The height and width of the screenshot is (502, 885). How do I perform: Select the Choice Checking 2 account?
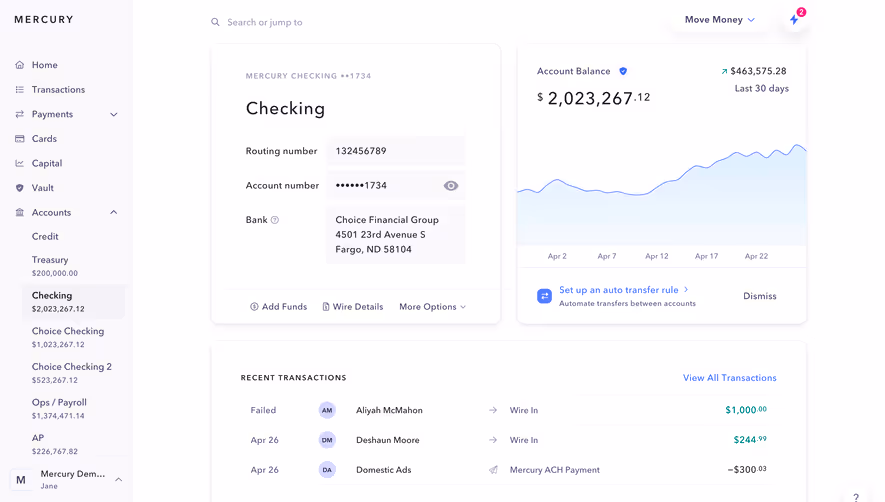point(72,373)
